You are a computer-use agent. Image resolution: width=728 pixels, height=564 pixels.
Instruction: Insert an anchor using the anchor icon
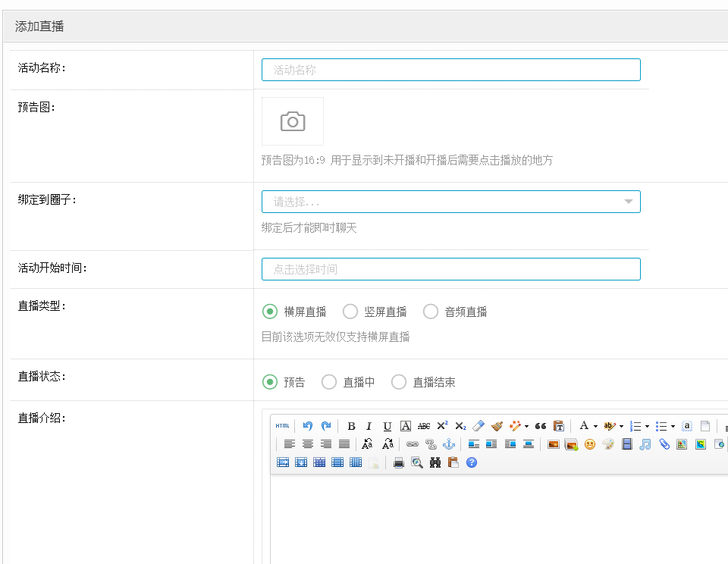(448, 444)
